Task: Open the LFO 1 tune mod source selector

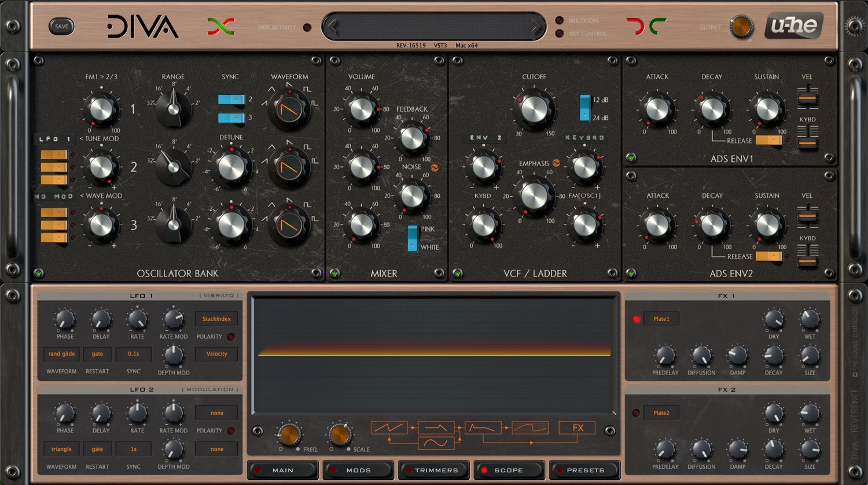Action: point(54,139)
